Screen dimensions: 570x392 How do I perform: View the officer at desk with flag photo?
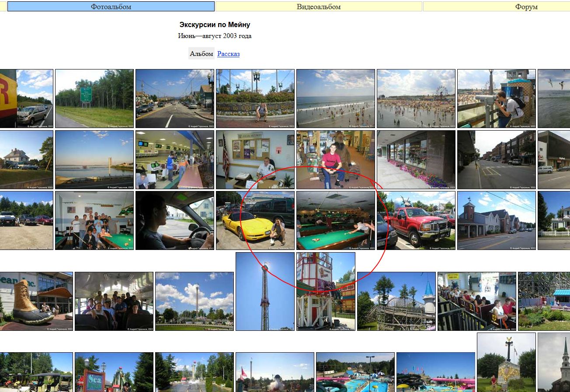[255, 160]
